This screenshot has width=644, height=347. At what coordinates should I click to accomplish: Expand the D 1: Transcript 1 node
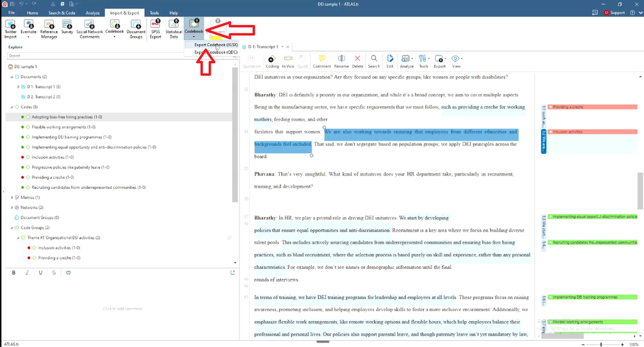pyautogui.click(x=18, y=87)
